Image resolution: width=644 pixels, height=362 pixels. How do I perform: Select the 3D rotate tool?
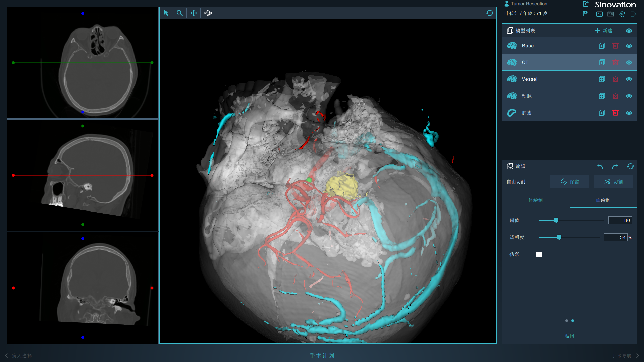click(208, 13)
